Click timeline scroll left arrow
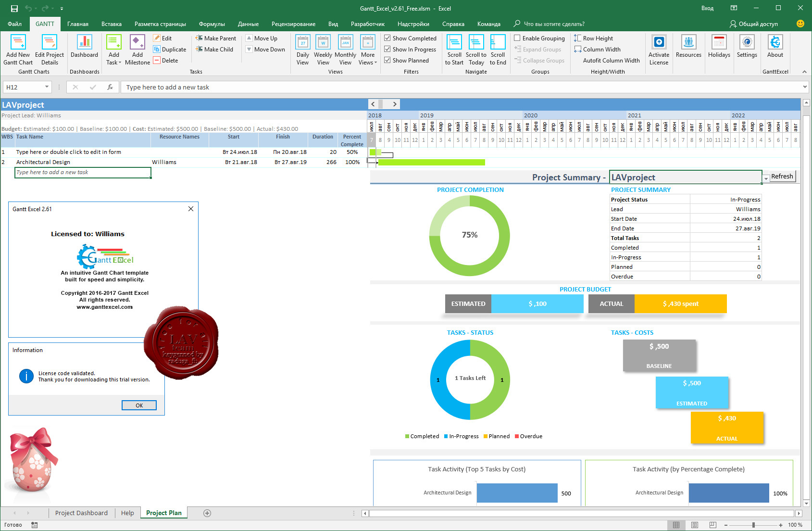The width and height of the screenshot is (812, 531). tap(373, 104)
